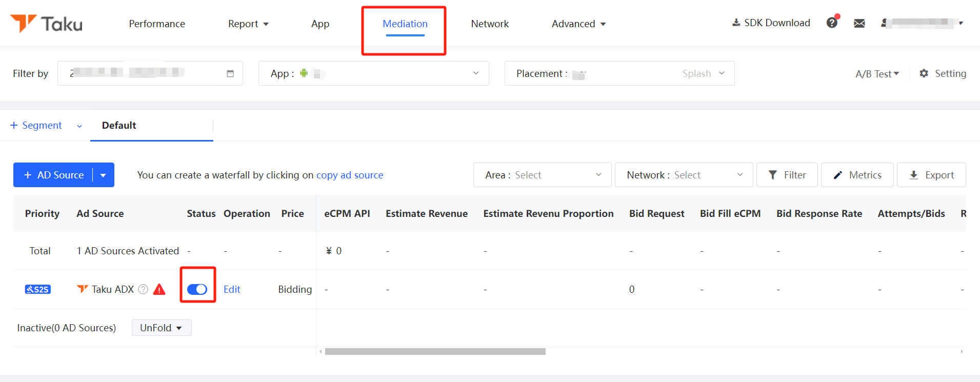The width and height of the screenshot is (980, 382).
Task: Click the SDK Download link
Action: pos(771,23)
